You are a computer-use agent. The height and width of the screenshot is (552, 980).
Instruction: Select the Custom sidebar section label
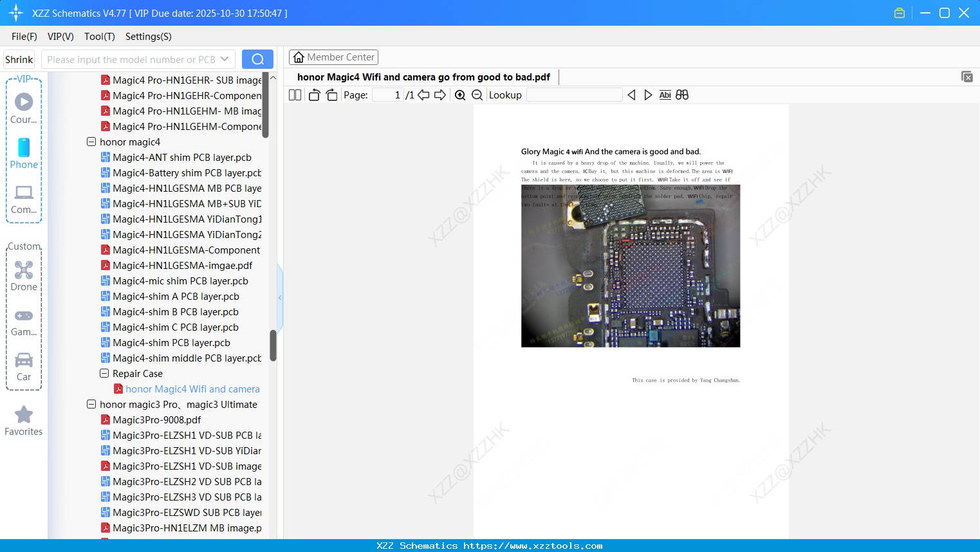tap(24, 246)
